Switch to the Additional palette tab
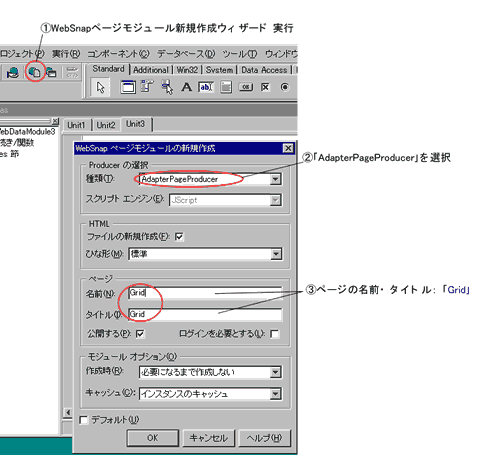This screenshot has width=490, height=455. (x=151, y=70)
